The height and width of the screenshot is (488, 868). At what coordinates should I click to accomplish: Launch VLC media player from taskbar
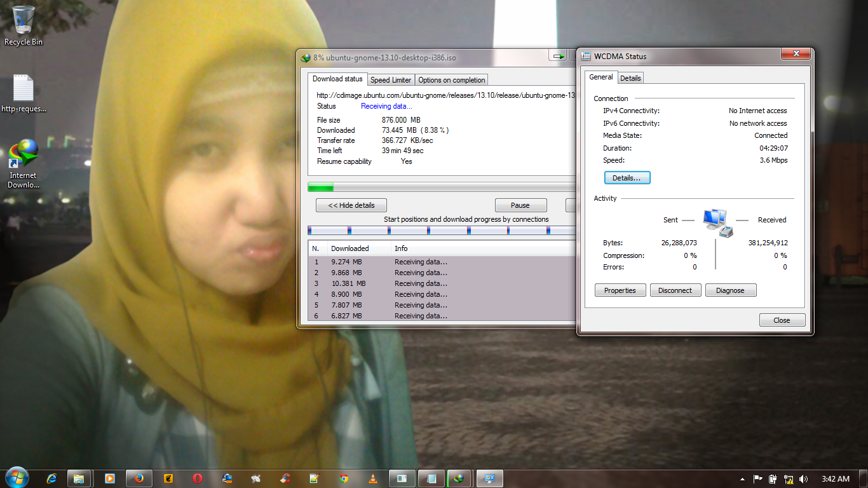(x=373, y=478)
